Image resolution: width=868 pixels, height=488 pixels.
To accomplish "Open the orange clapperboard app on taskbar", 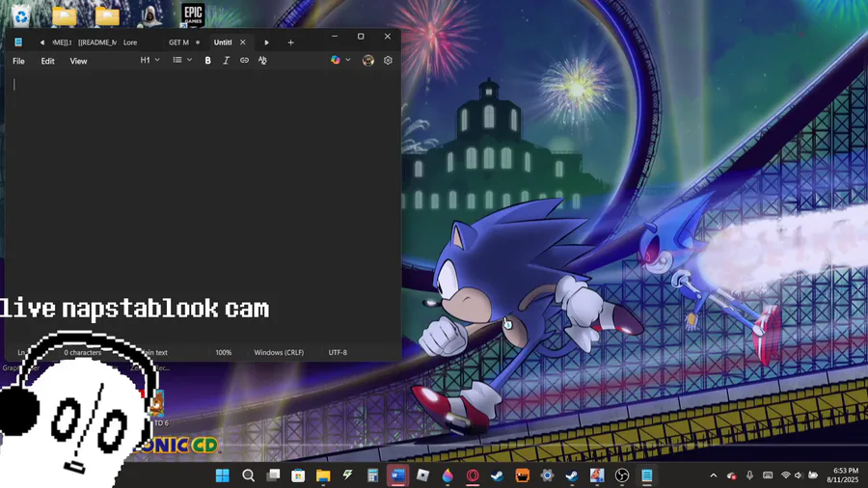I will point(523,475).
